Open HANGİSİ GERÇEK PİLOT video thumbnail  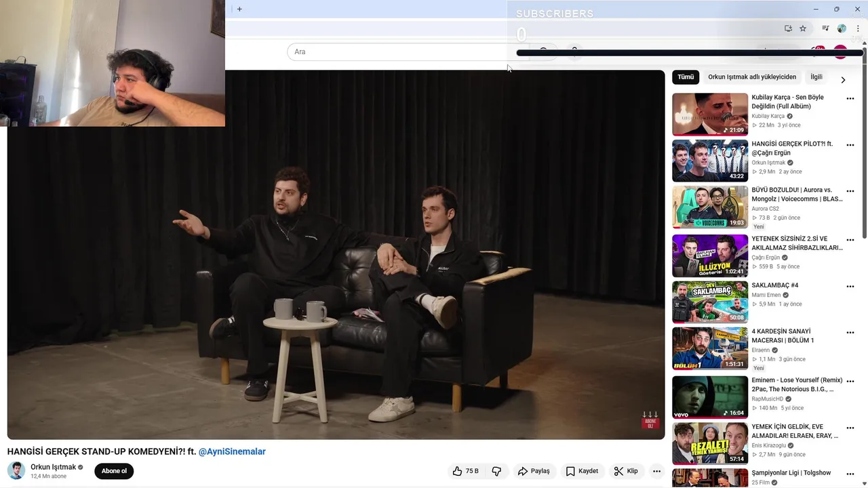[710, 161]
